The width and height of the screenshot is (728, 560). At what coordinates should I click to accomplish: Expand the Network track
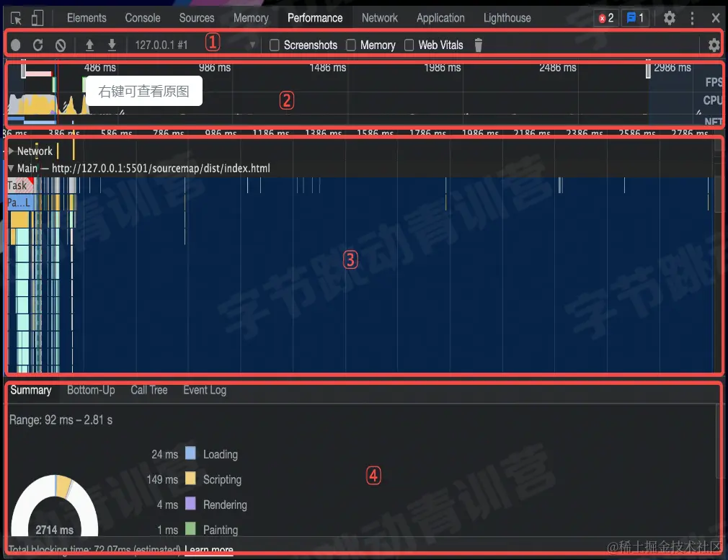[11, 151]
